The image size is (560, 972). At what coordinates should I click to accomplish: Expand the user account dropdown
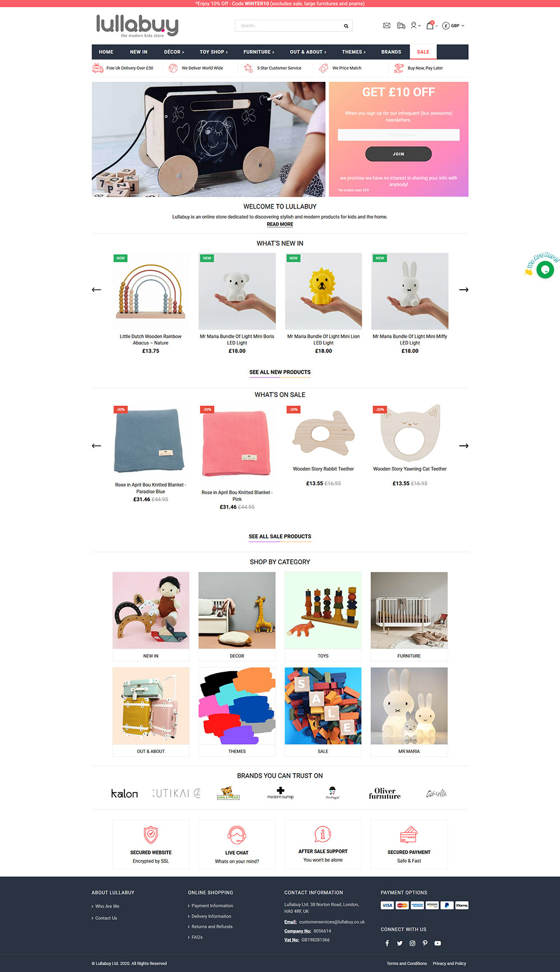416,26
